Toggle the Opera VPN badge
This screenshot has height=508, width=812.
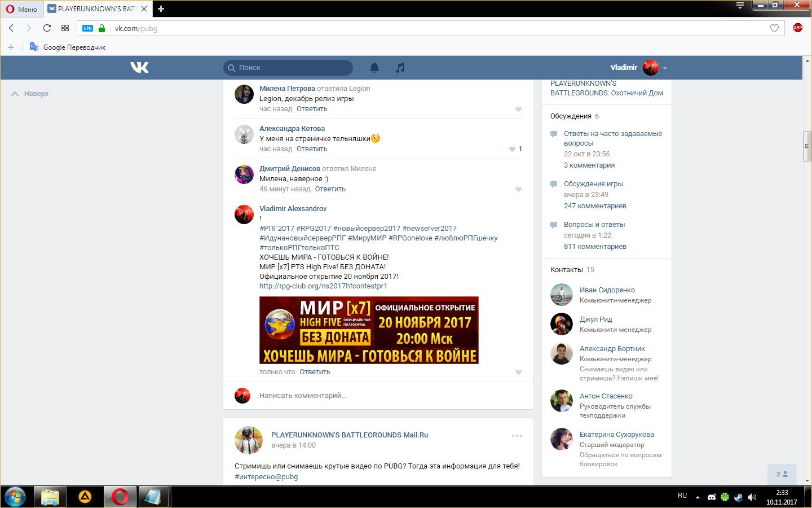pos(87,28)
